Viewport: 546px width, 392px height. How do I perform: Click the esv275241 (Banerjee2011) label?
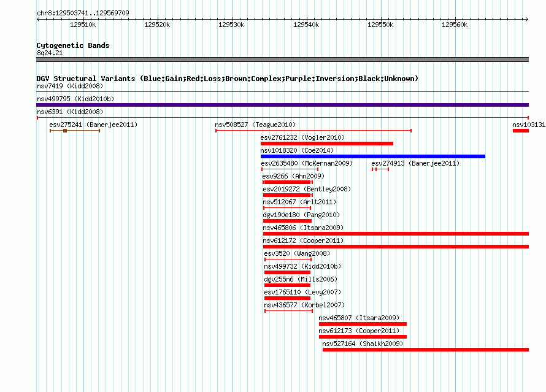click(93, 125)
